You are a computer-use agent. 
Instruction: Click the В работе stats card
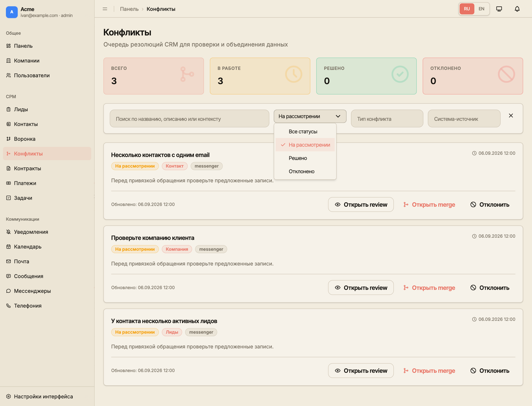tap(260, 76)
